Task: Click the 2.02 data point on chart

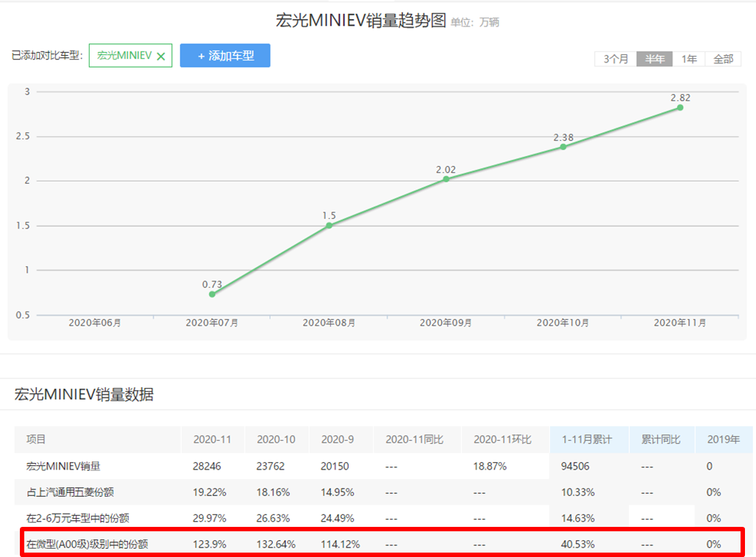Action: pos(446,179)
